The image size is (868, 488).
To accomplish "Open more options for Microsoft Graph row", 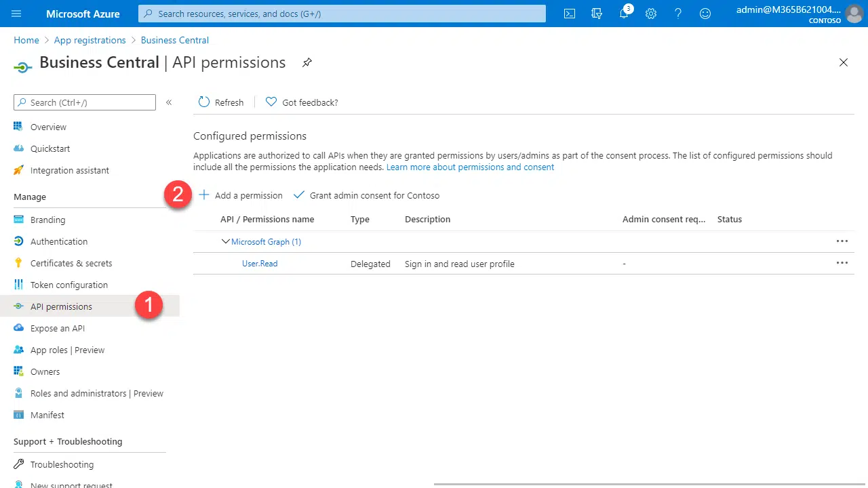I will [x=842, y=241].
